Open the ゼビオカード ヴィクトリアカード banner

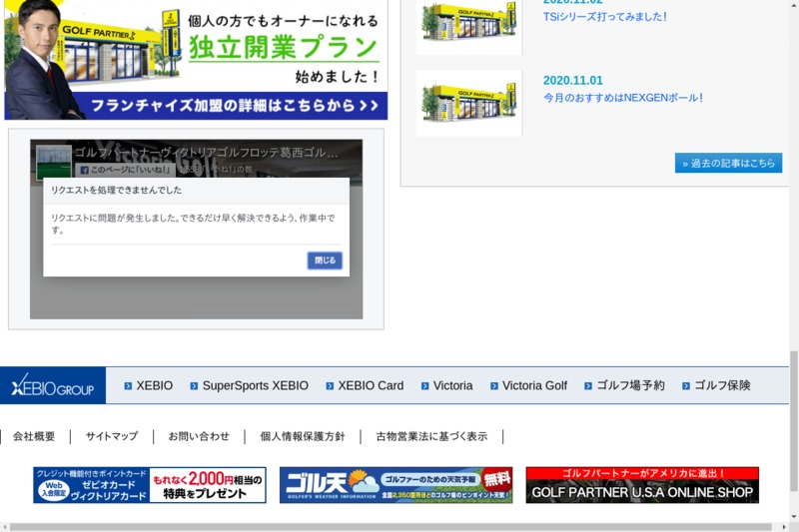(150, 485)
